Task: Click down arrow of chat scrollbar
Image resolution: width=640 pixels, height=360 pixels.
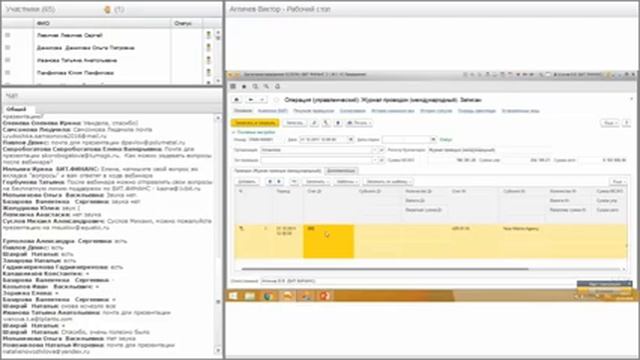Action: 218,351
